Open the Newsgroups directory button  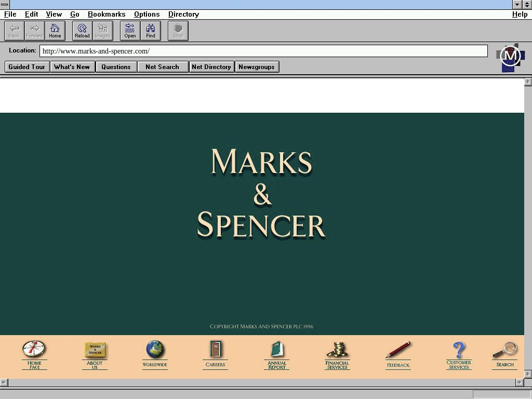[x=257, y=67]
